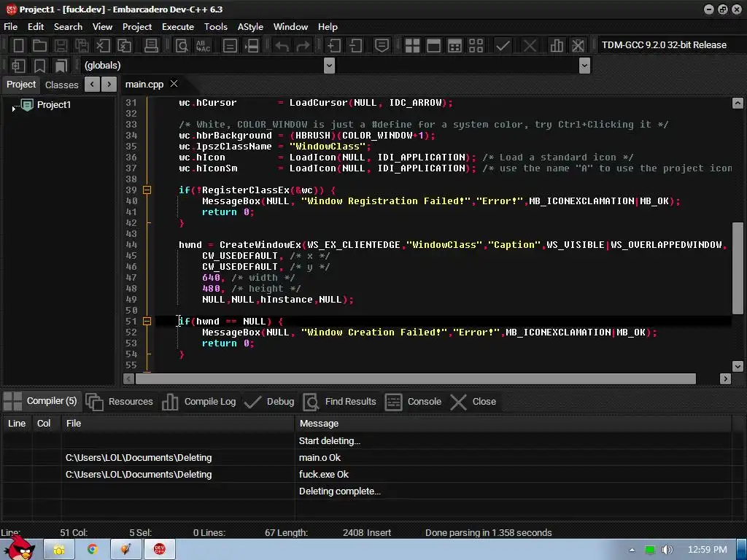Screen dimensions: 747x560
Task: Open the AStyle menu
Action: point(250,26)
